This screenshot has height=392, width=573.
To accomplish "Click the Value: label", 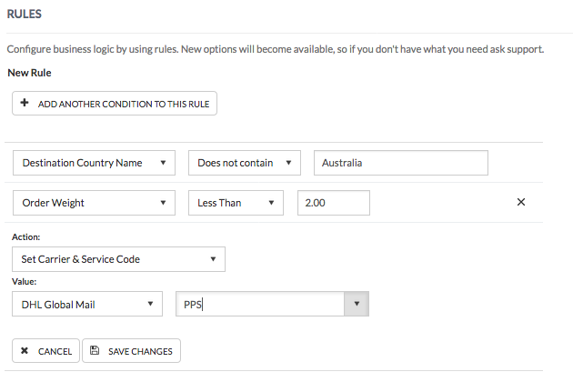I will point(25,282).
